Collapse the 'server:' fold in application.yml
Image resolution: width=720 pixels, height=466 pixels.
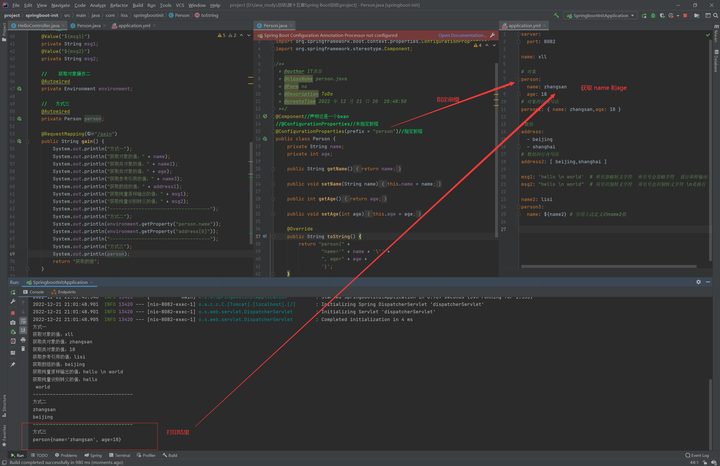[518, 34]
